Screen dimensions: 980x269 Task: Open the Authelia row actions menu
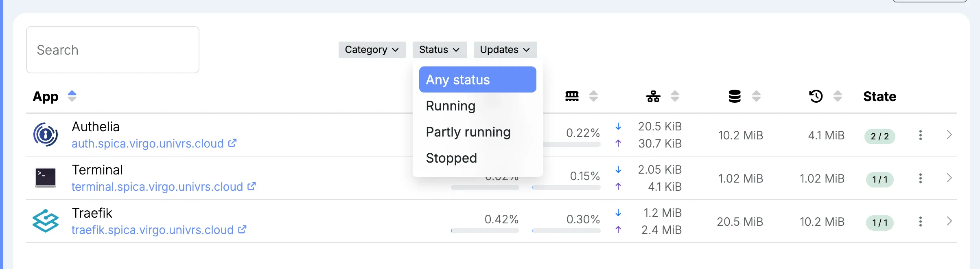click(921, 135)
